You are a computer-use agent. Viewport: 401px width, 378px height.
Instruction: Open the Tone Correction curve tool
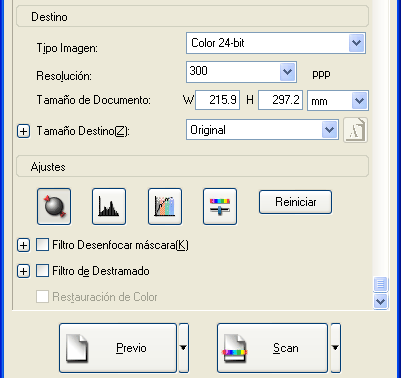[165, 206]
